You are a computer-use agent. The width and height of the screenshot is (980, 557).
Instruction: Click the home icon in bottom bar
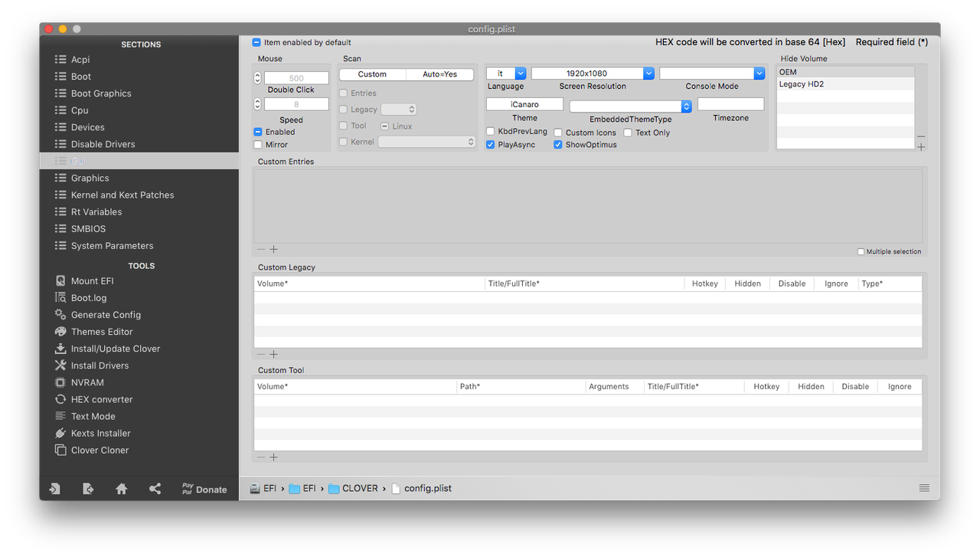(x=122, y=489)
